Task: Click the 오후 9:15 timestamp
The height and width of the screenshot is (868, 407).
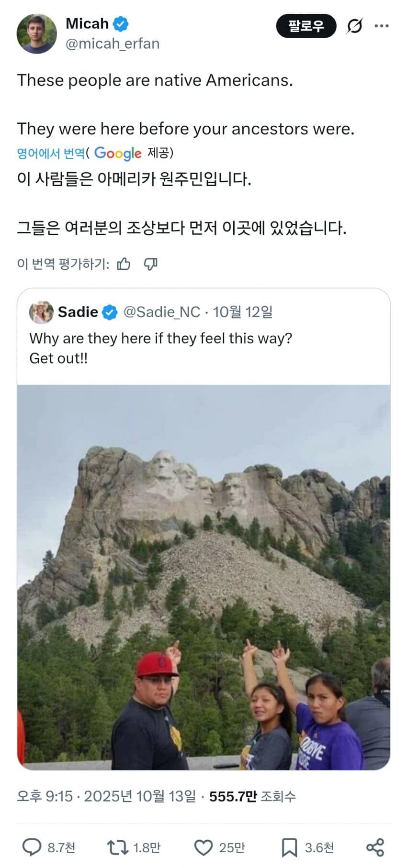Action: point(45,796)
